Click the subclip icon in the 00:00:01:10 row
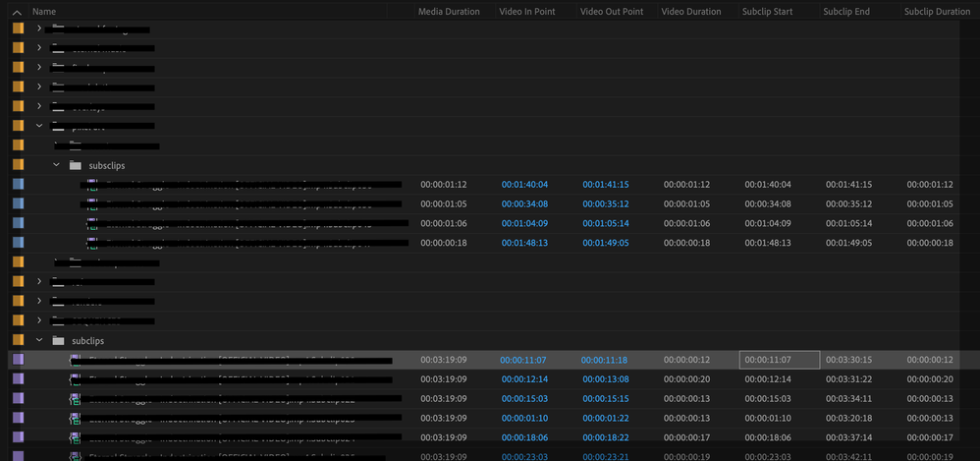 tap(76, 419)
